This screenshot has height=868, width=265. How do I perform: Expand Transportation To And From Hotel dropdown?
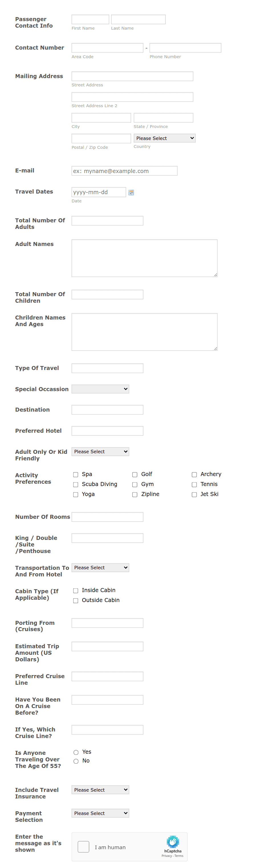tap(100, 568)
